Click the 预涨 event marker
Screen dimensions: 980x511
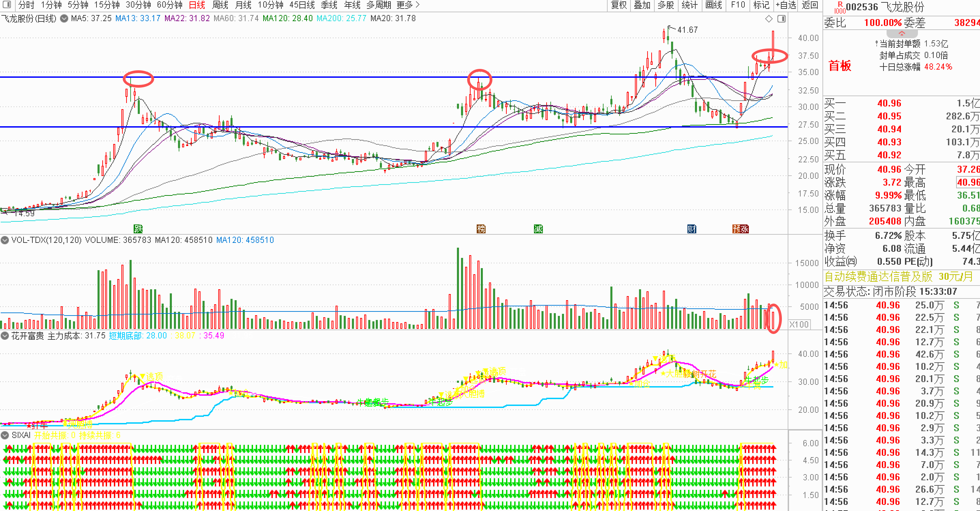coord(740,229)
